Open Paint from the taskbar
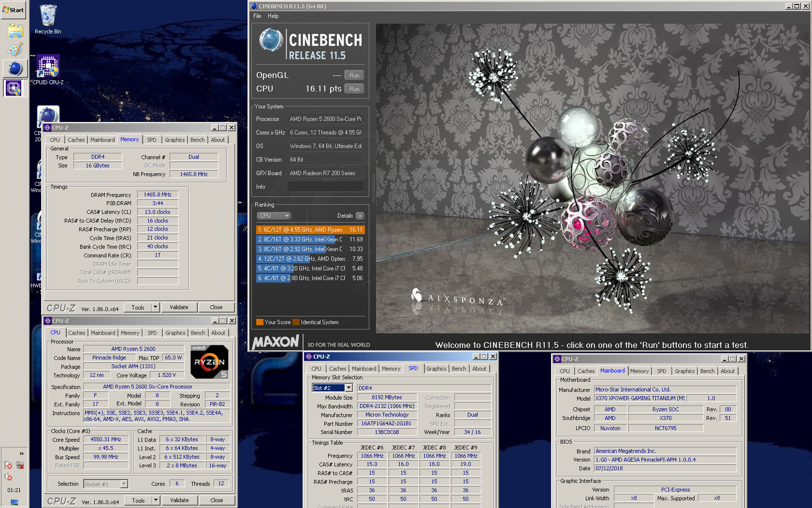Screen dimensions: 812x508 point(15,50)
